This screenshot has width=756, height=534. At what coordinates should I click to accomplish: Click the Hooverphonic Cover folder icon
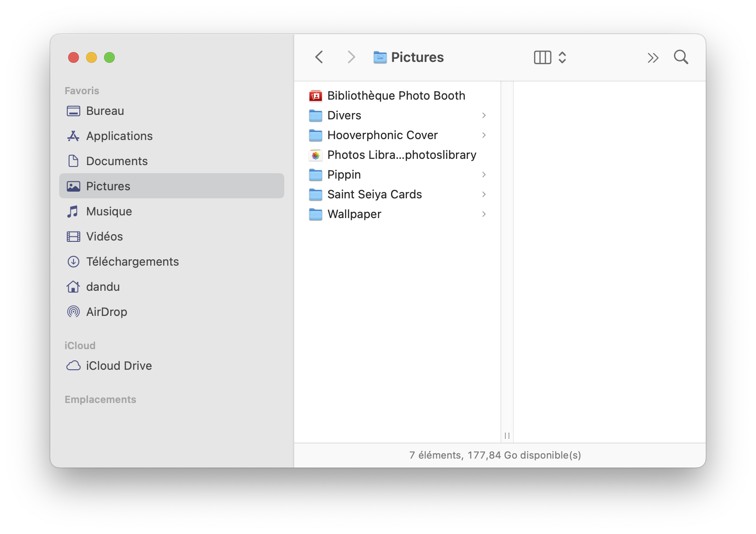(316, 135)
